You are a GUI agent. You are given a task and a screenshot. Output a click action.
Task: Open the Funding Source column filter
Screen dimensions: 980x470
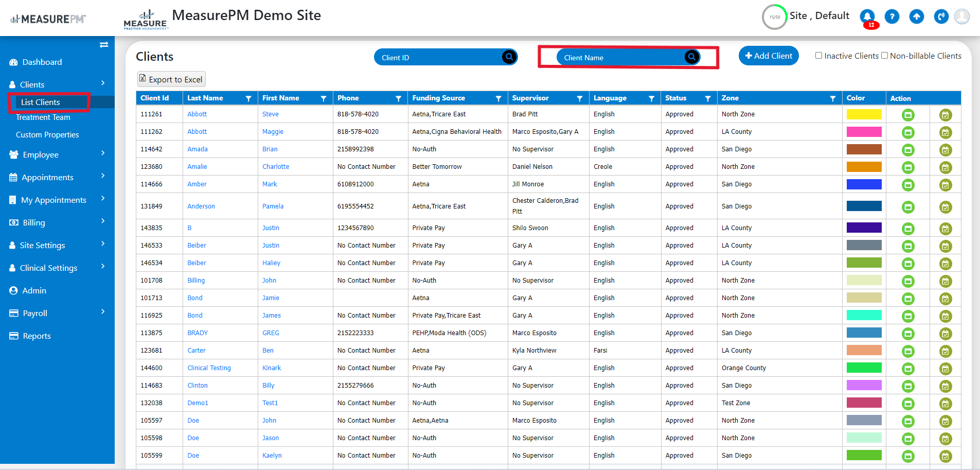[498, 98]
